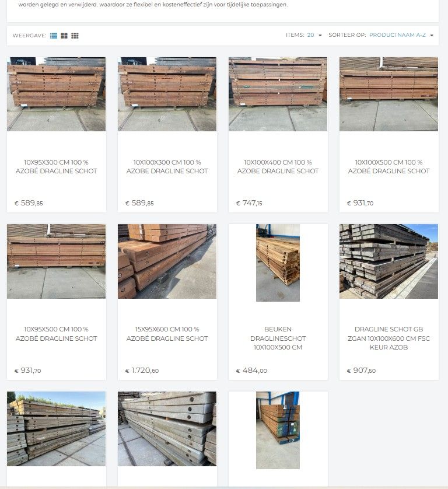Click the blue-wrapped wood stack thumbnail
This screenshot has height=489, width=448.
coord(278,430)
